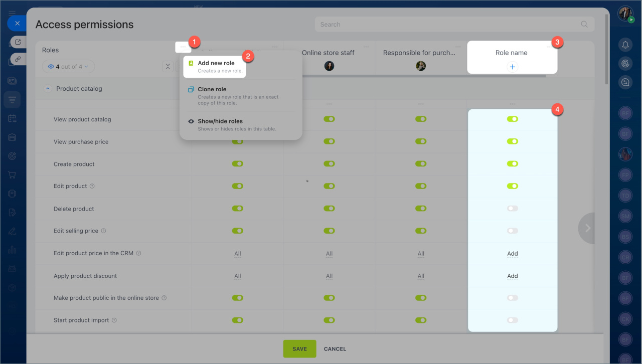The image size is (642, 364).
Task: Open 'All' dropdown for Apply product discount, Online store staff
Action: click(329, 276)
